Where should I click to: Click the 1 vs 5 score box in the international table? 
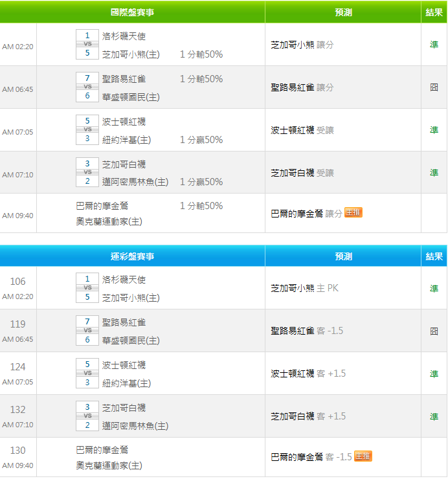point(87,44)
